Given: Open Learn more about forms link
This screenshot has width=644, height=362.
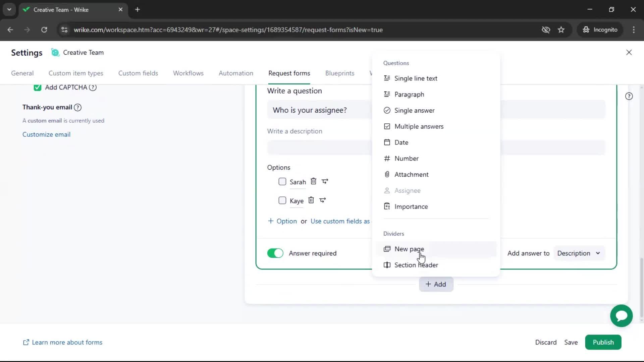Looking at the screenshot, I should click(x=62, y=342).
